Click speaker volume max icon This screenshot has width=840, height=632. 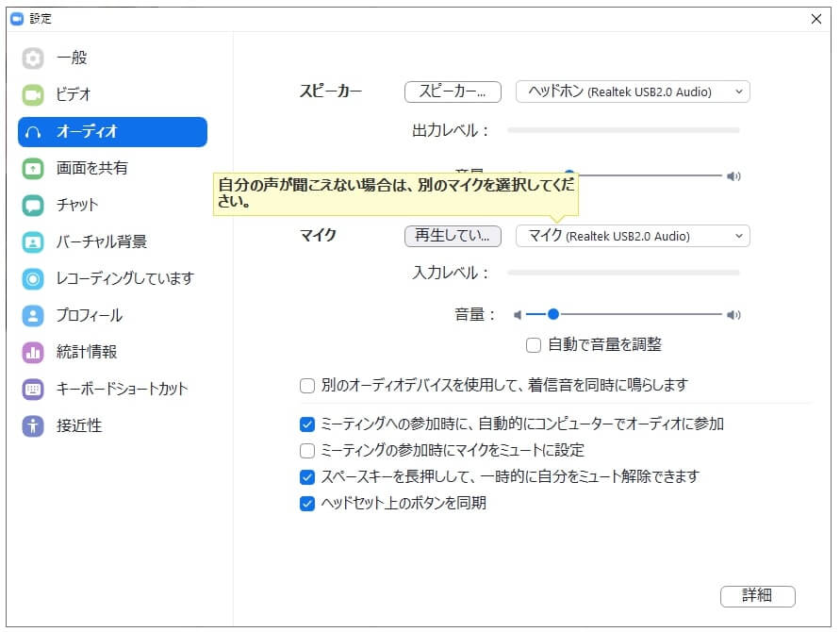click(733, 176)
